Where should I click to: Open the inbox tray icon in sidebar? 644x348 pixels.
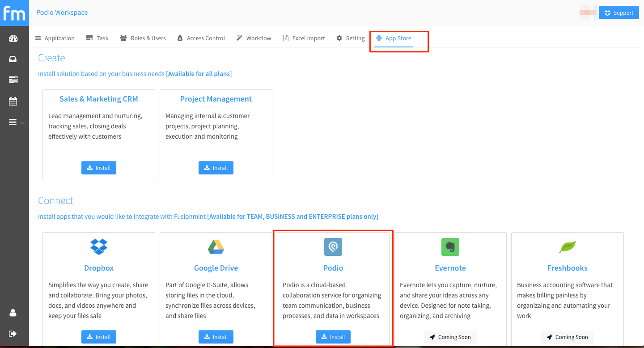13,59
